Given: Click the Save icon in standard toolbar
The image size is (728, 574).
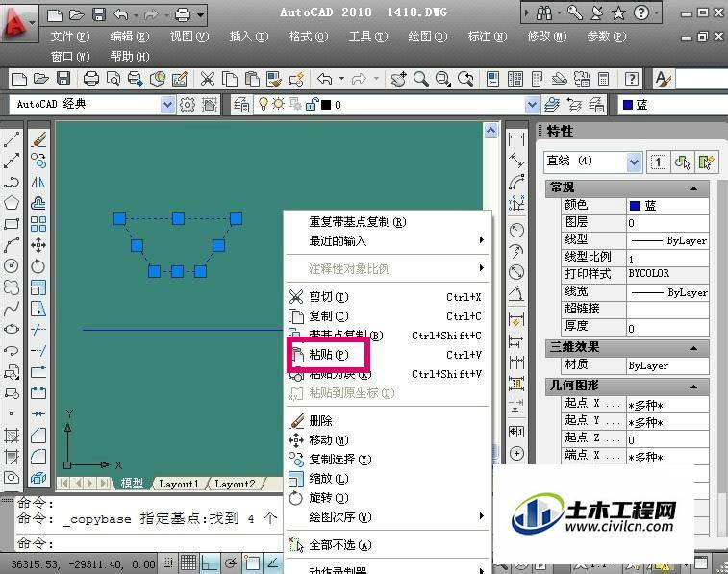Looking at the screenshot, I should point(63,79).
